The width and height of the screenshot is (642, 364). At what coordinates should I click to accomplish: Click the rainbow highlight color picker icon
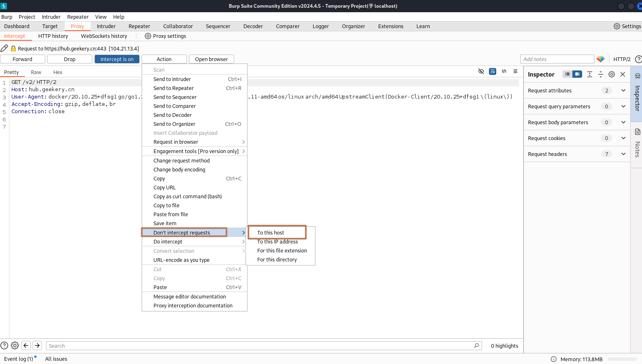pos(600,59)
